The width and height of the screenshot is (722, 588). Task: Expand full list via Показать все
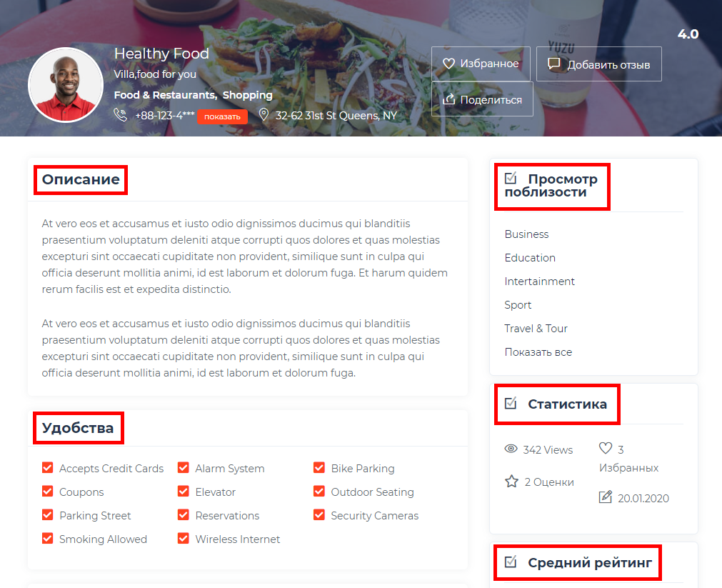[x=538, y=352]
